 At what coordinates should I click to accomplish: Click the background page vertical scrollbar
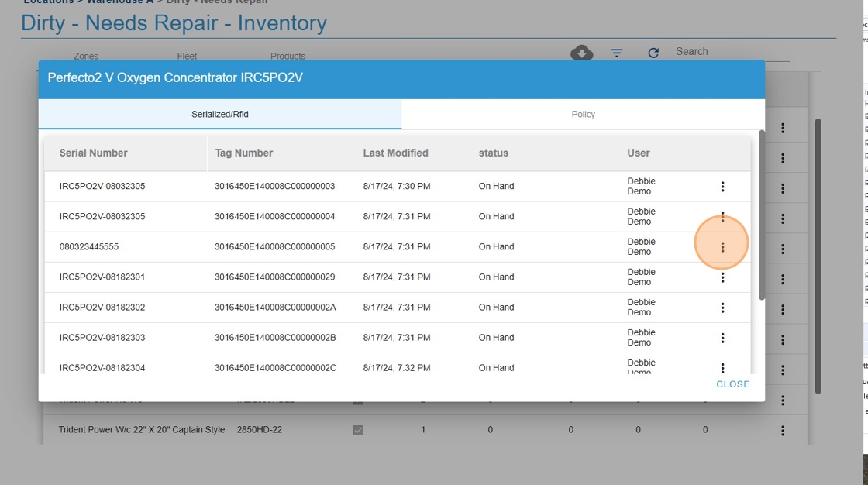(x=818, y=256)
